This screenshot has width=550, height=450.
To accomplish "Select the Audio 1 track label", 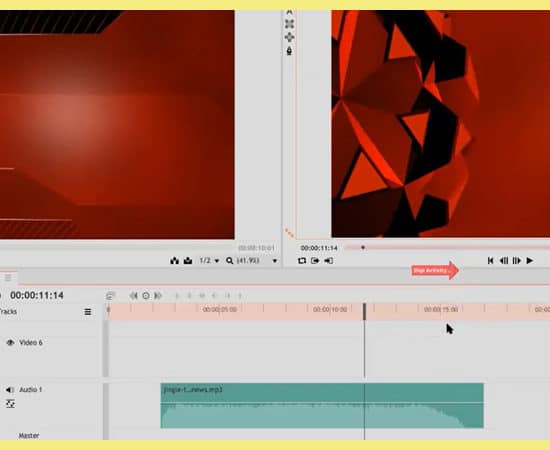I will click(x=31, y=390).
